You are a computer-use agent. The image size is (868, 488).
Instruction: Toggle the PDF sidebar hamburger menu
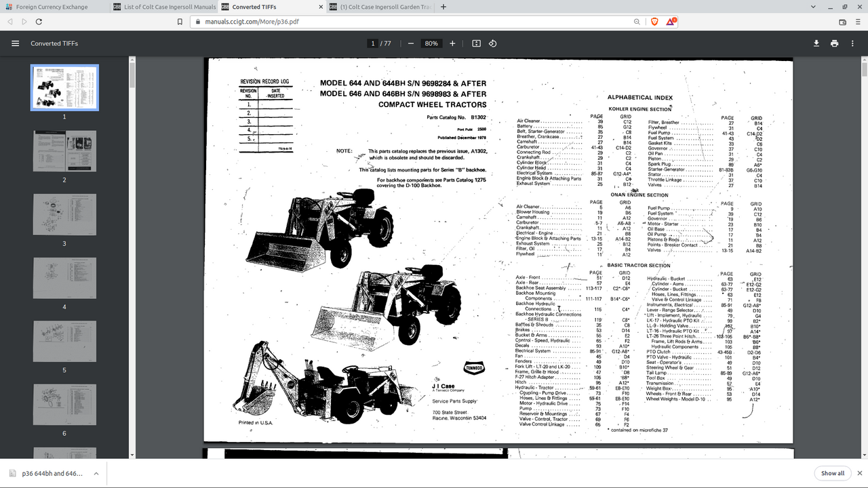tap(15, 43)
